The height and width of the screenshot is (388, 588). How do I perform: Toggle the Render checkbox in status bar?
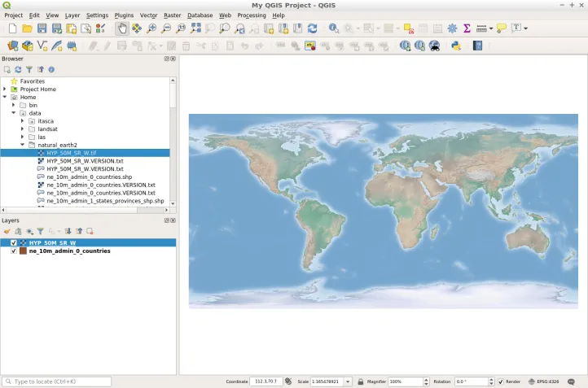[x=501, y=381]
